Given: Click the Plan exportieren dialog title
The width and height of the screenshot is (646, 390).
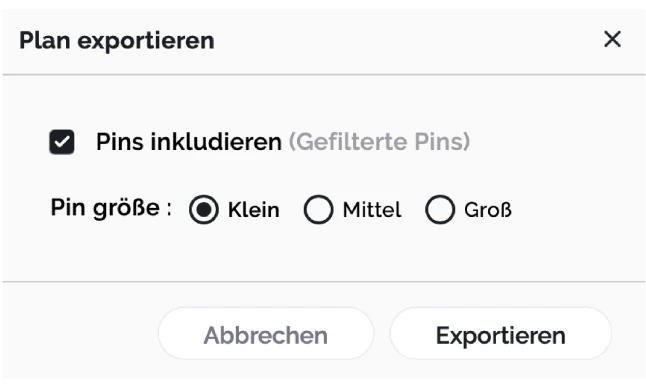Looking at the screenshot, I should 117,41.
